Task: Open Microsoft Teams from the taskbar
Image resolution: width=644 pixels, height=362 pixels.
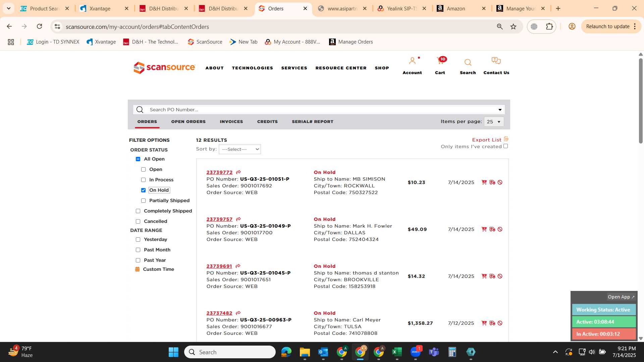Action: coord(434,352)
